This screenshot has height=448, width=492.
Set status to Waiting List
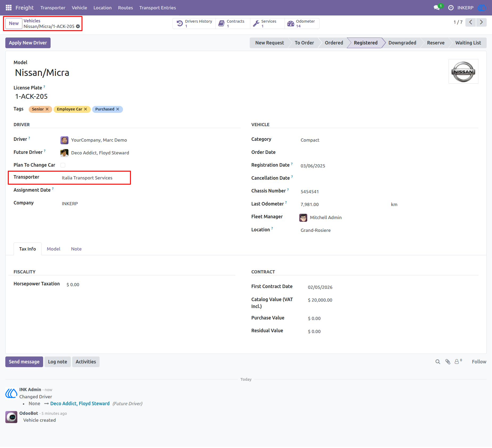(x=468, y=43)
